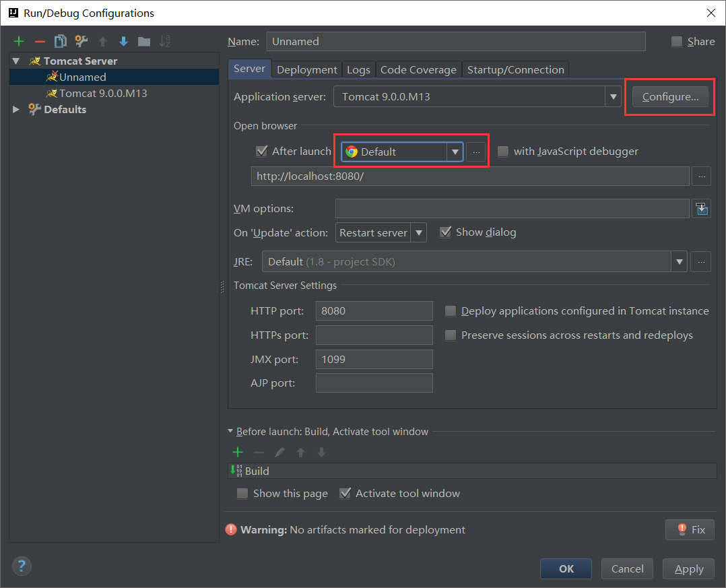Image resolution: width=726 pixels, height=588 pixels.
Task: Open edit defaults wrench icon
Action: 81,42
